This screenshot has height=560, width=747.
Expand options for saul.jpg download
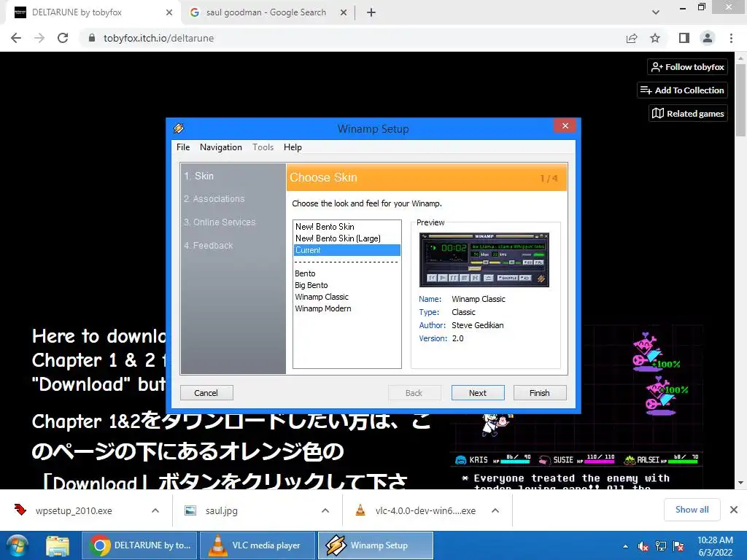point(325,510)
